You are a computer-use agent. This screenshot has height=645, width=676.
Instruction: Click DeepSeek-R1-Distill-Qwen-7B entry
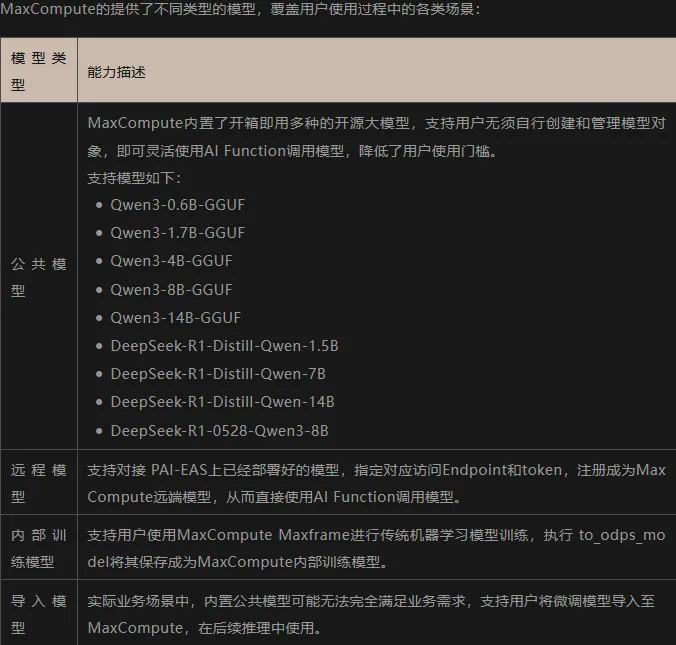[x=218, y=374]
